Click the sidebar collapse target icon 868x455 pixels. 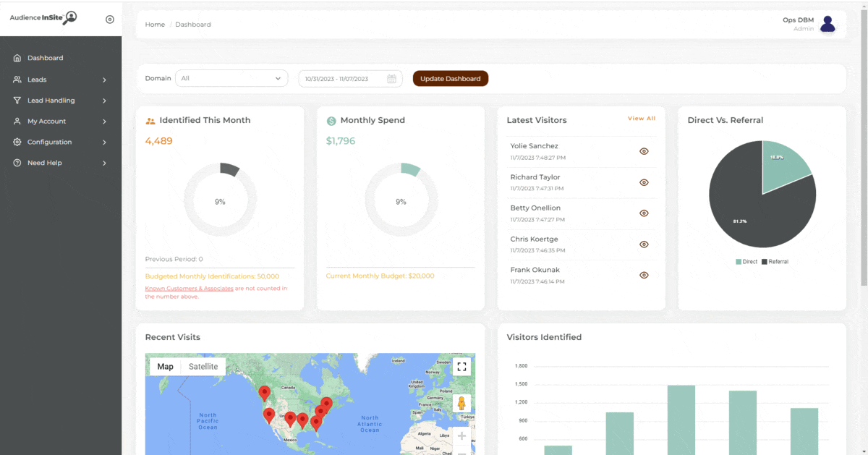click(110, 20)
